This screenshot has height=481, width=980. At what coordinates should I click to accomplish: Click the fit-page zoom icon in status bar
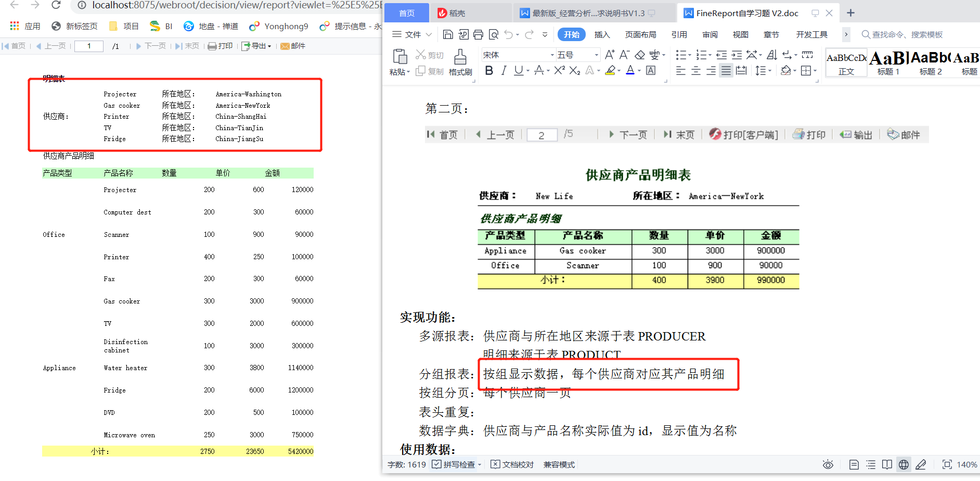pos(947,464)
